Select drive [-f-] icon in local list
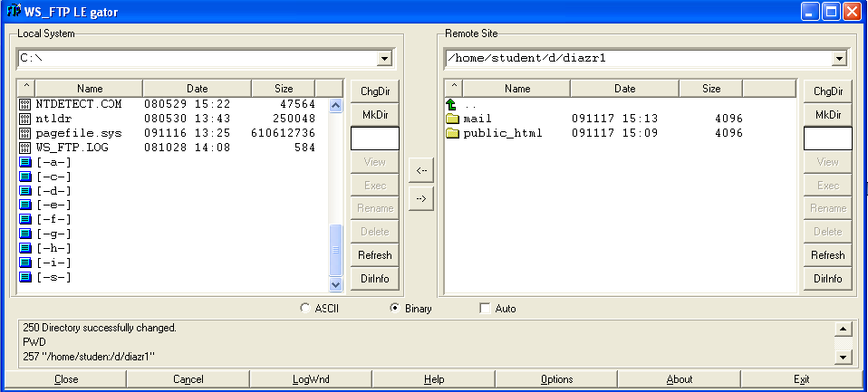The image size is (868, 392). click(x=25, y=219)
